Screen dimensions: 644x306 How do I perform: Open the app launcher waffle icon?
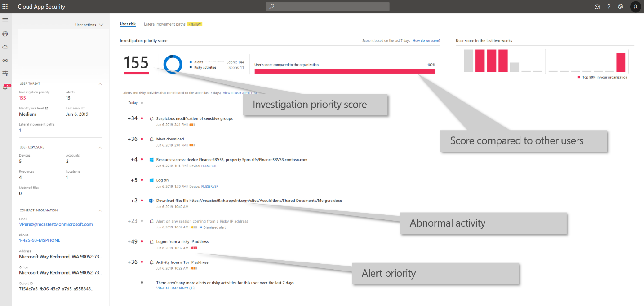click(x=5, y=7)
